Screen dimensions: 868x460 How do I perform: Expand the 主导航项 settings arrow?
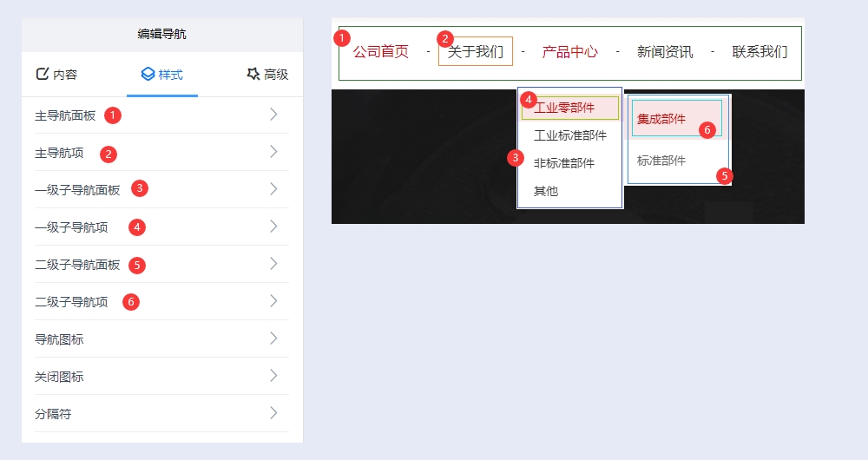(273, 152)
